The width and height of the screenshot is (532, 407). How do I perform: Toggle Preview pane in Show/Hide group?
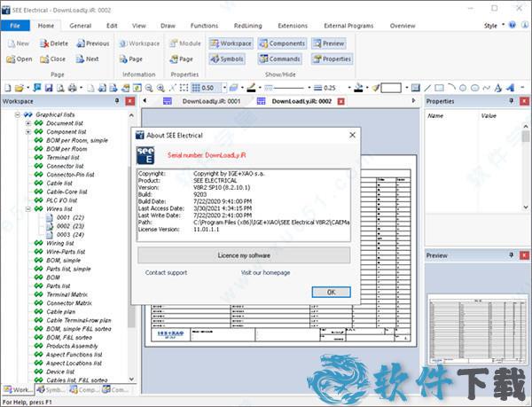click(x=328, y=43)
